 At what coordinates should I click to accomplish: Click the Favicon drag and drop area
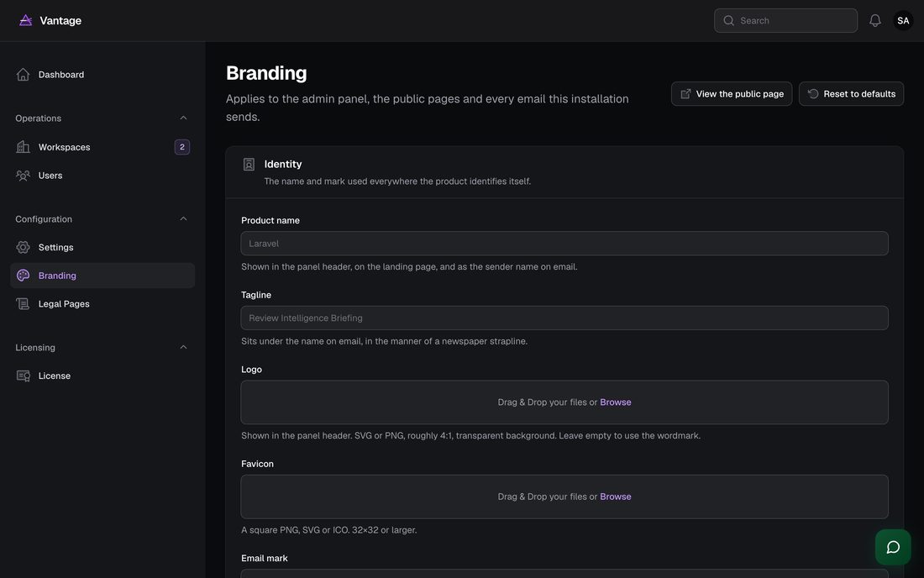pos(564,497)
